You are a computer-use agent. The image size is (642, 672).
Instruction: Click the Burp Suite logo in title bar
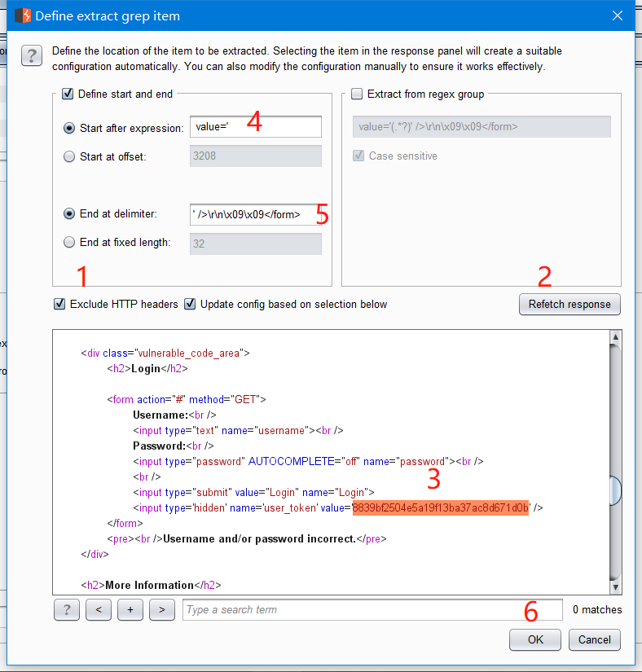[x=23, y=15]
